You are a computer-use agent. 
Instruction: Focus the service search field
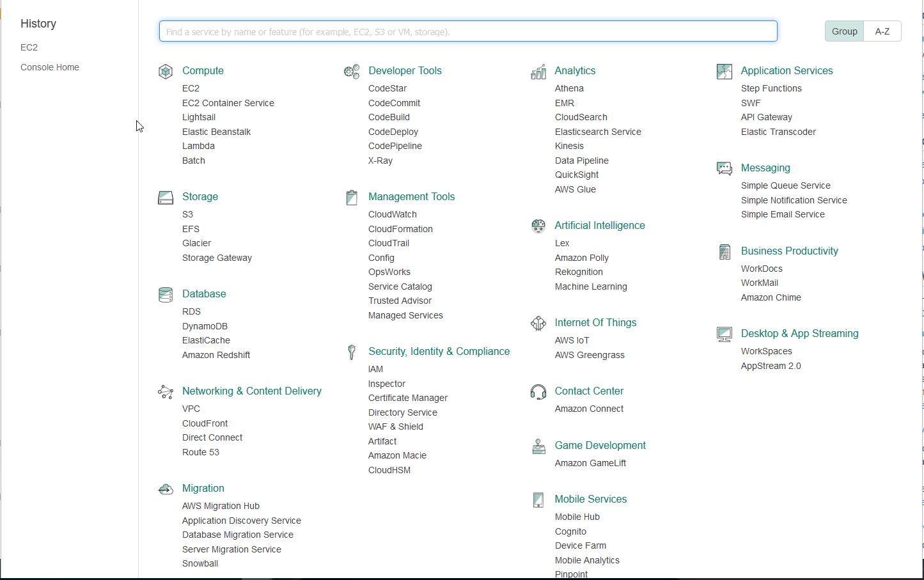tap(468, 31)
